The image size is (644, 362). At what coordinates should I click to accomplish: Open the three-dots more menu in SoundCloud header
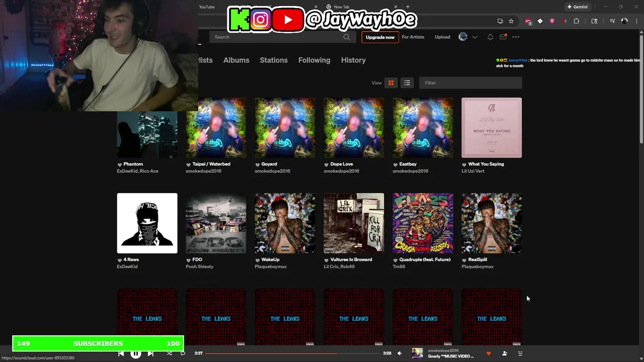tap(516, 37)
